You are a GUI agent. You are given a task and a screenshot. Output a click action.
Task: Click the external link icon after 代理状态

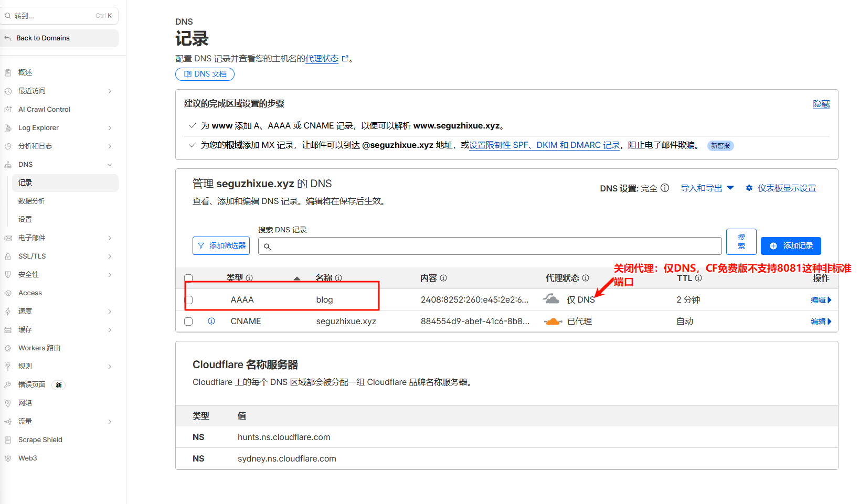345,59
